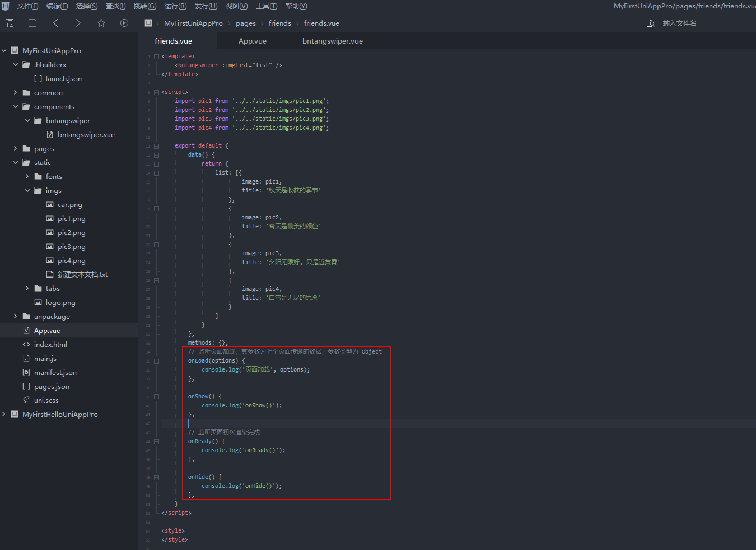Go back with the left arrow
This screenshot has width=756, height=550.
tap(55, 23)
